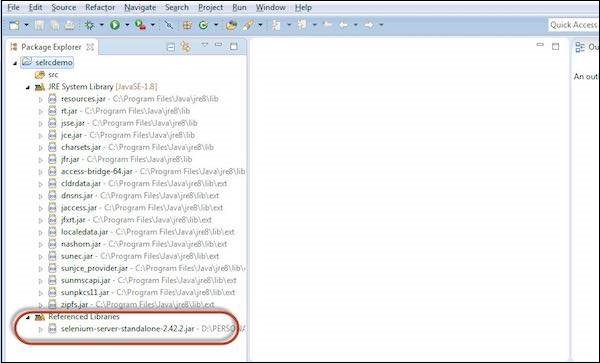Select the Package Explorer tab
The height and width of the screenshot is (363, 600).
tap(52, 47)
